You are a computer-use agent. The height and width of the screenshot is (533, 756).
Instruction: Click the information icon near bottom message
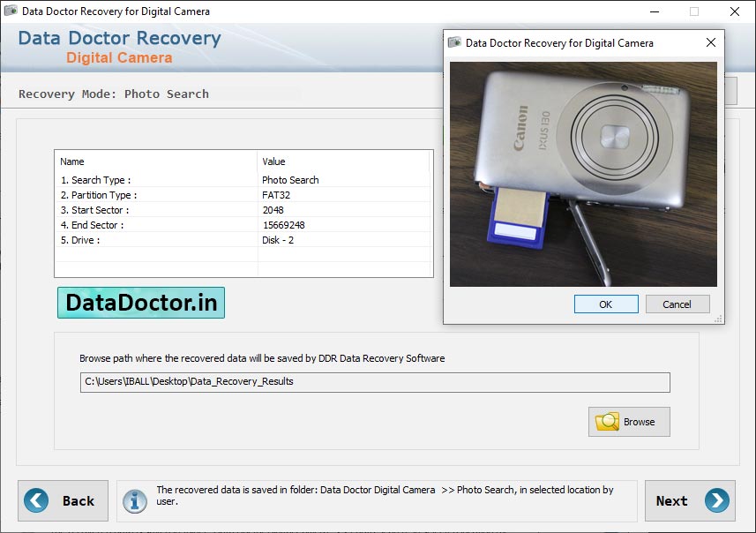click(134, 500)
